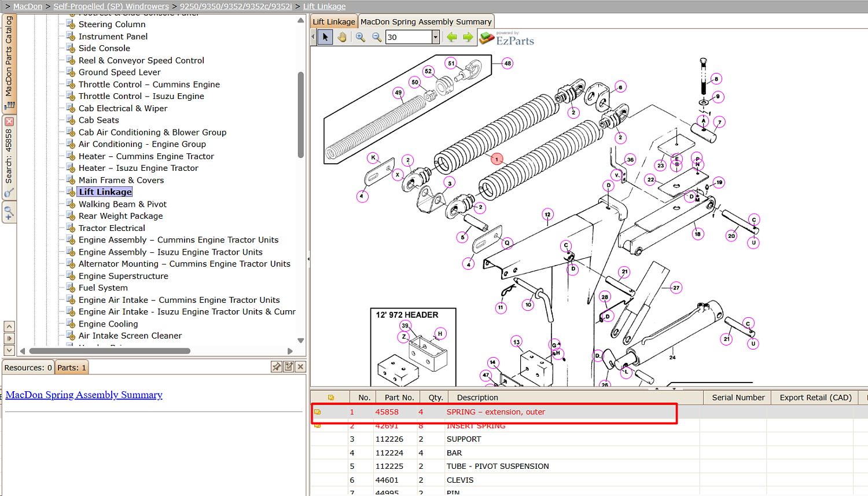Click the Side Console tree icon
This screenshot has height=496, width=868.
click(71, 48)
